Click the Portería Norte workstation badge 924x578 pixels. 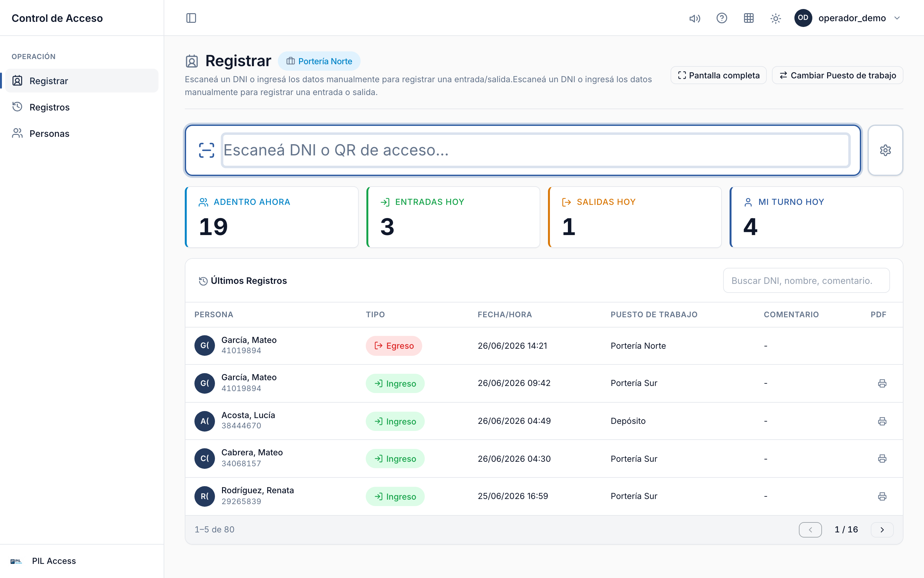pyautogui.click(x=319, y=61)
